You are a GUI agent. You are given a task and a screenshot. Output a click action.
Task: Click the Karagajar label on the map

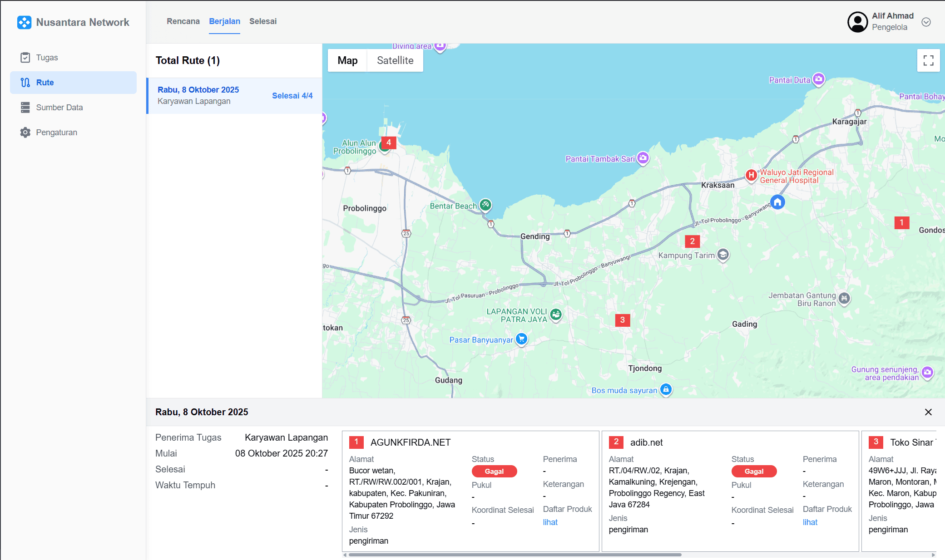click(x=849, y=122)
